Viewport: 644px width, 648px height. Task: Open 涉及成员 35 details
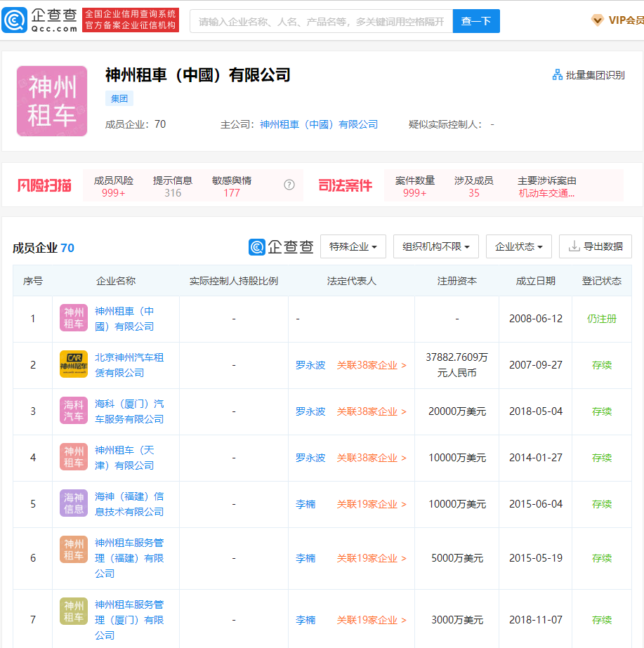(474, 186)
